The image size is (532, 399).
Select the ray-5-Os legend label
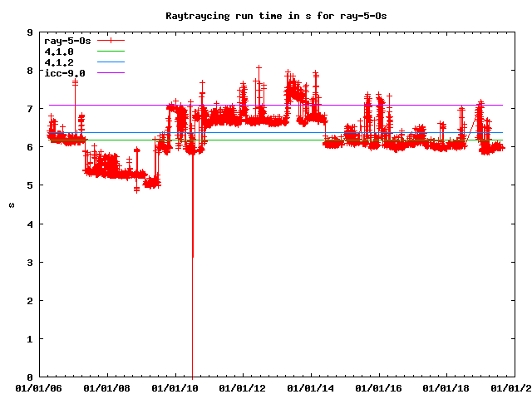tap(66, 40)
